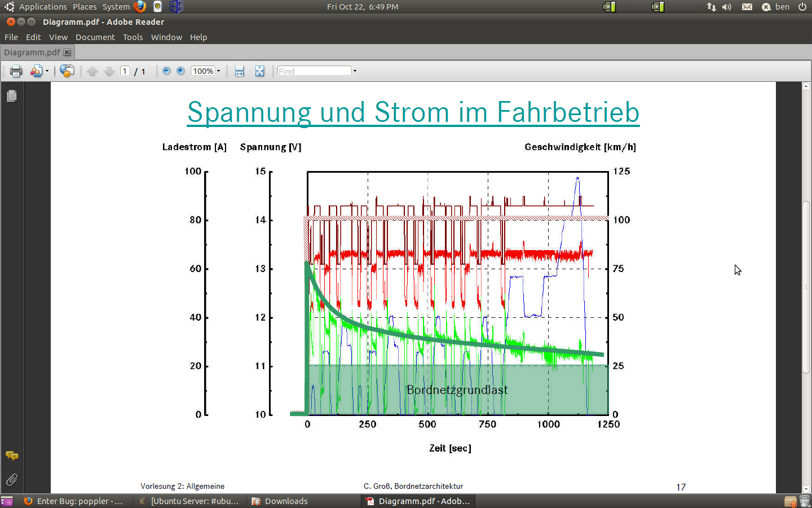Screen dimensions: 812x508
Task: Click the create PDF online globe icon
Action: tap(67, 71)
